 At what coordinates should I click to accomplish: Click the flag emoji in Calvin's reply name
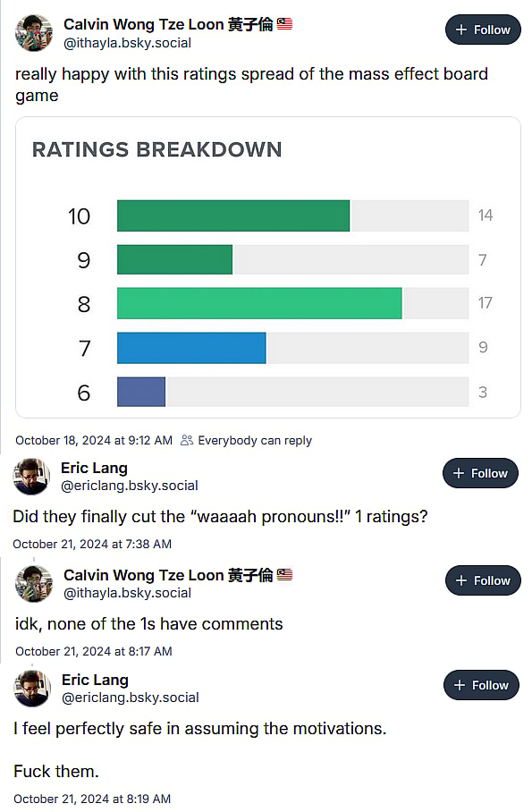point(284,575)
